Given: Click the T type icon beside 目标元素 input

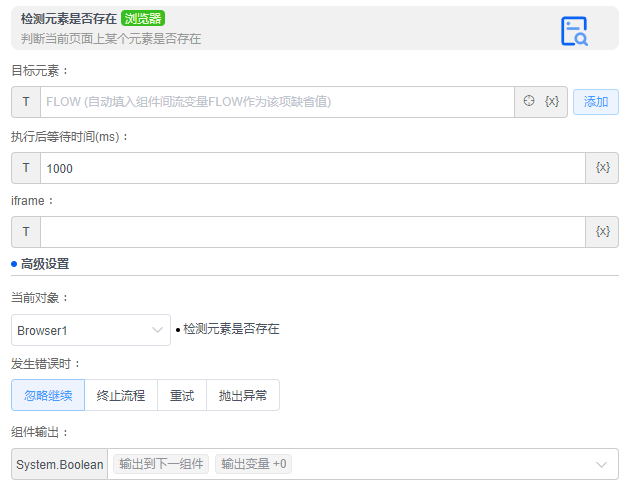Looking at the screenshot, I should click(x=26, y=102).
